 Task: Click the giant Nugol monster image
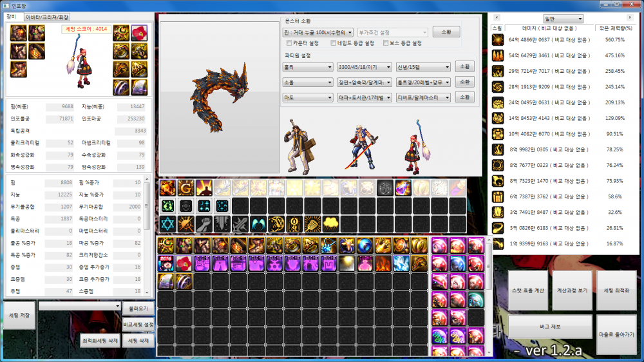(220, 98)
